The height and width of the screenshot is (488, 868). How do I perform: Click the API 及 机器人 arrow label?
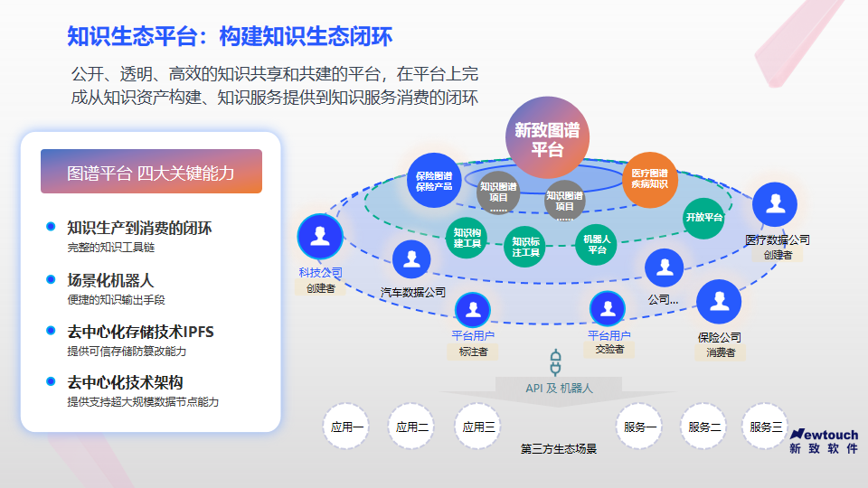point(559,389)
